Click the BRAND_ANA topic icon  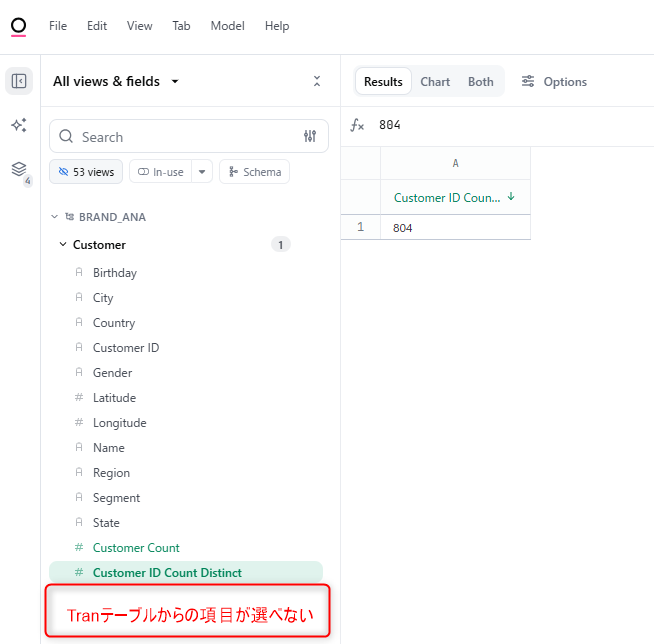(x=70, y=216)
